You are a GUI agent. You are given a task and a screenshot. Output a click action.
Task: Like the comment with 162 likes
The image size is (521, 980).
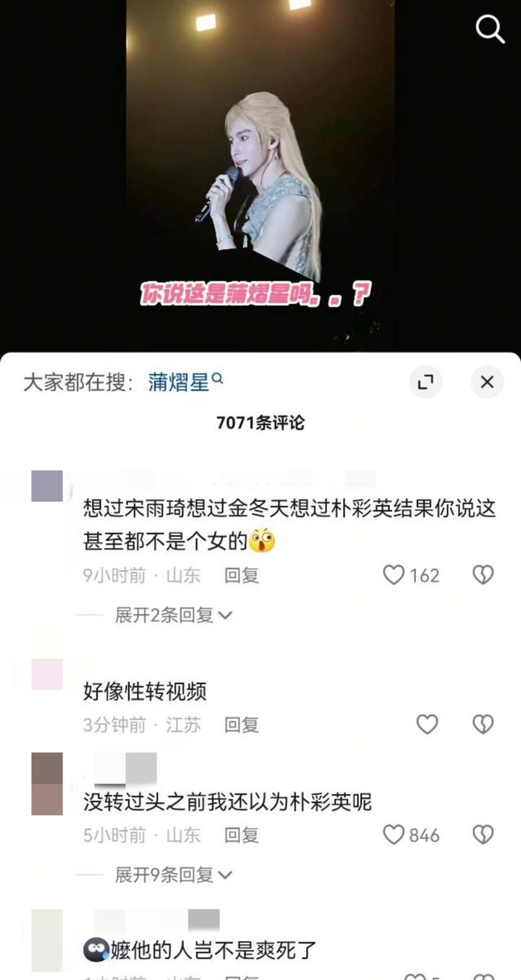point(393,575)
